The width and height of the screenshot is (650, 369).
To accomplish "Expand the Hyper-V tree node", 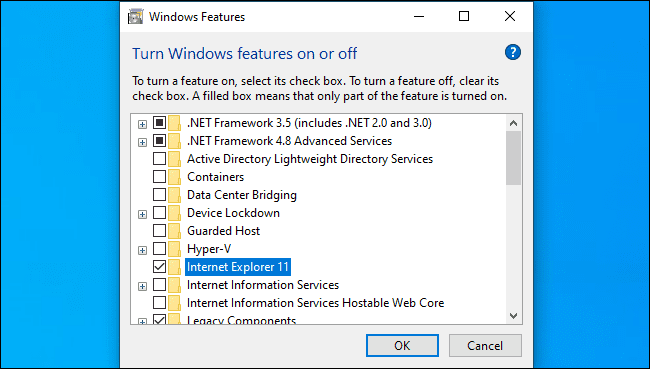I will pos(142,250).
